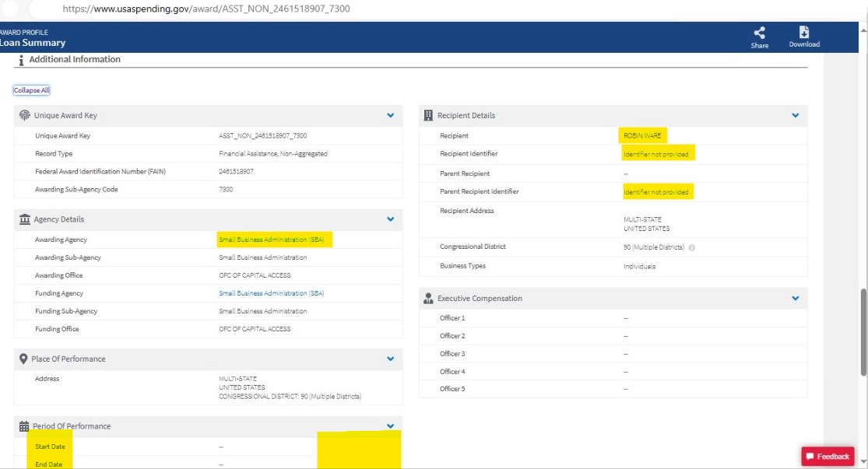Click the Executive Compensation person icon

tap(428, 299)
